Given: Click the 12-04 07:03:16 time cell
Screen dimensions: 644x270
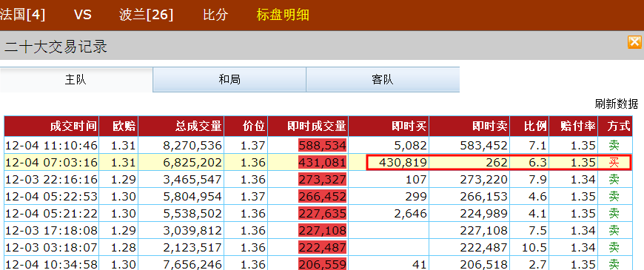Looking at the screenshot, I should tap(52, 163).
